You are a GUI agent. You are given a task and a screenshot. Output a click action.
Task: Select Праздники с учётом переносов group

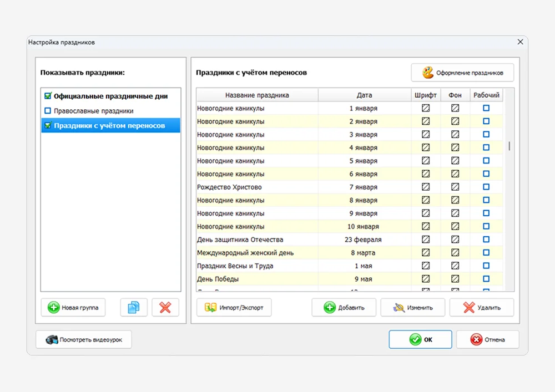[x=109, y=126]
